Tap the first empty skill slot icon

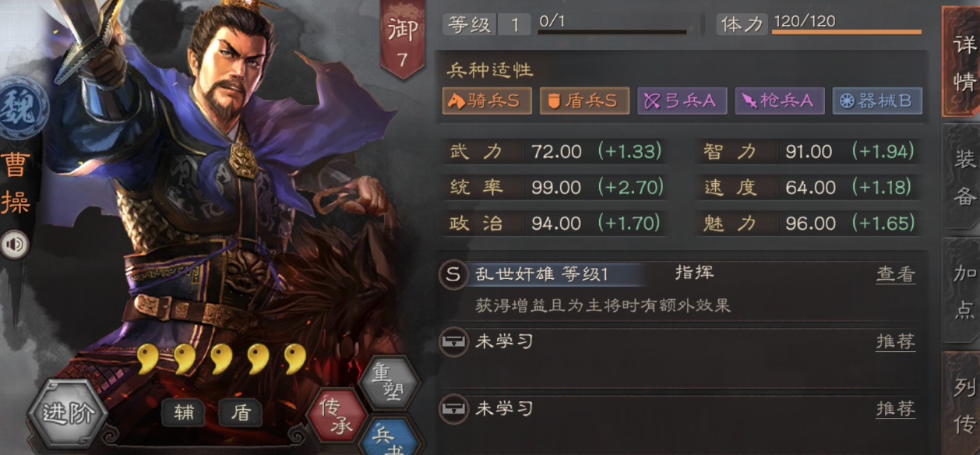(x=453, y=341)
